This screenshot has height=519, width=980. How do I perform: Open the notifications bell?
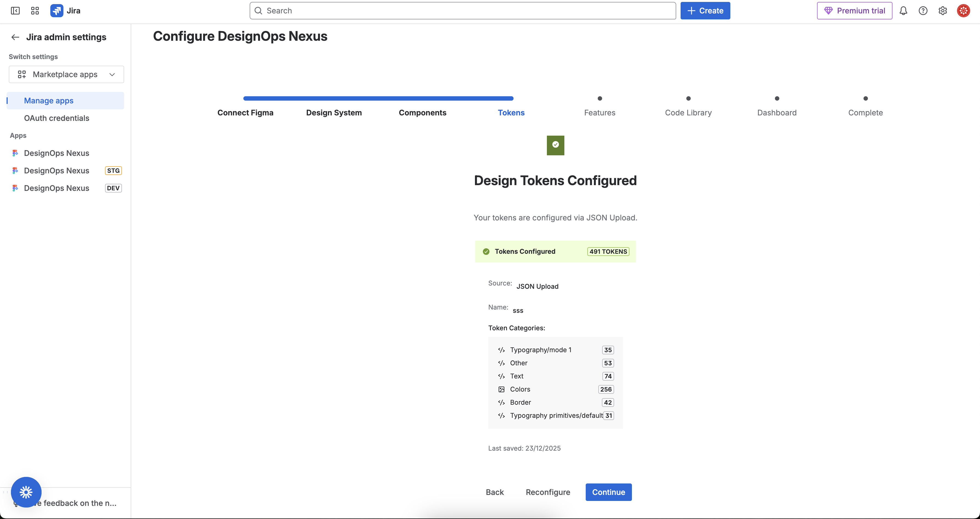[x=903, y=11]
